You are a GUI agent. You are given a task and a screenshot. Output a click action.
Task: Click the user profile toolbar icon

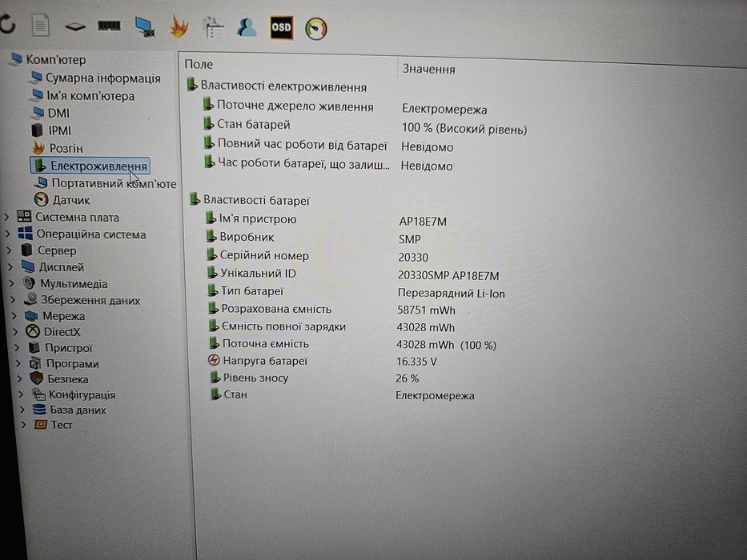(247, 28)
